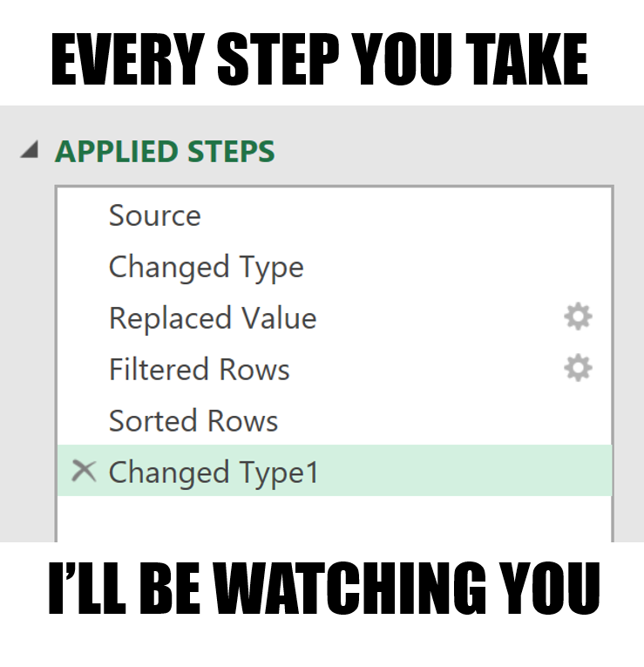This screenshot has height=667, width=644.
Task: Select the Changed Type1 step
Action: (x=214, y=473)
